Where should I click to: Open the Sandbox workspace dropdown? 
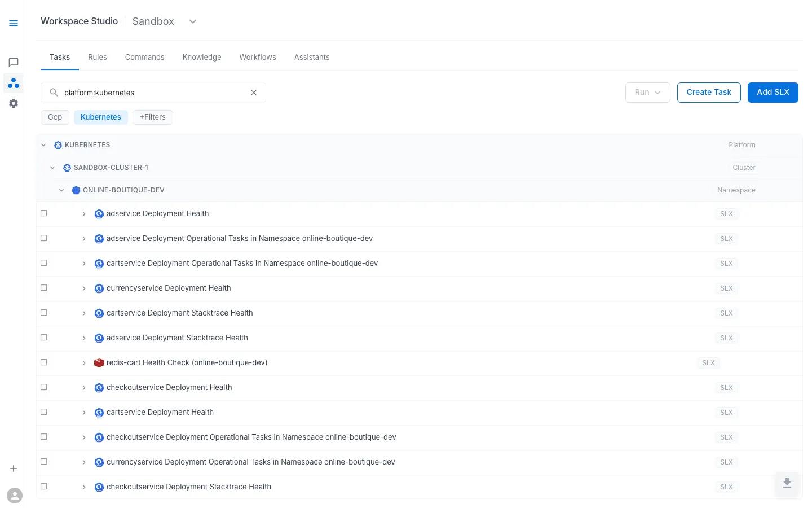(192, 21)
